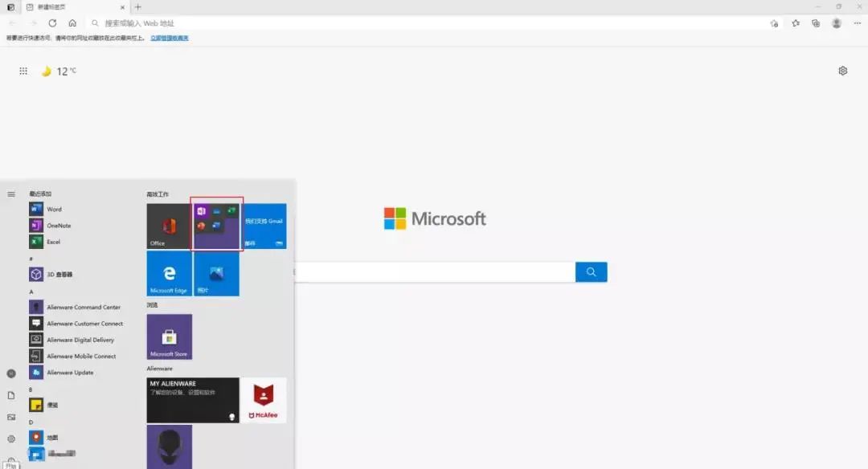Open the new tab page settings gear
The height and width of the screenshot is (469, 868).
point(842,71)
